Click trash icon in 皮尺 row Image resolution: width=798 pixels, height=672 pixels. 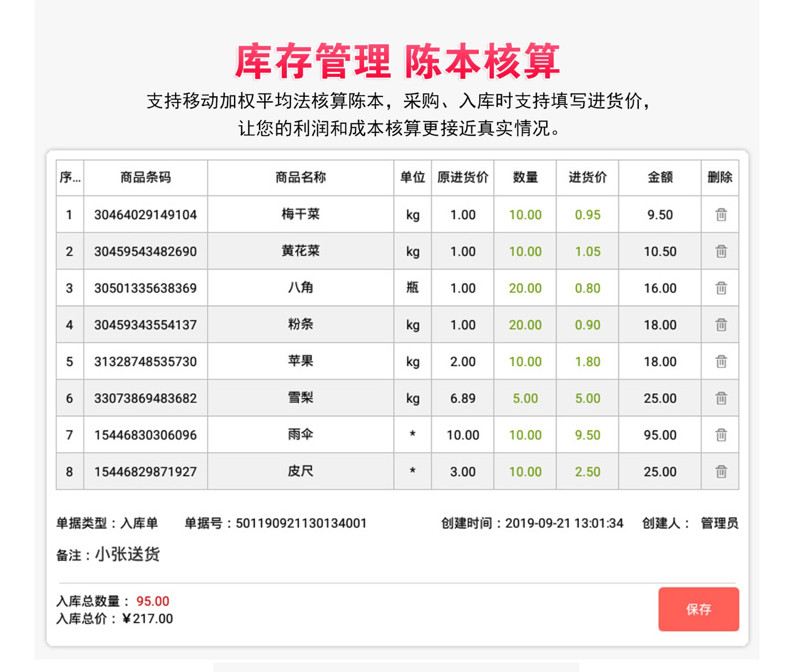(721, 471)
